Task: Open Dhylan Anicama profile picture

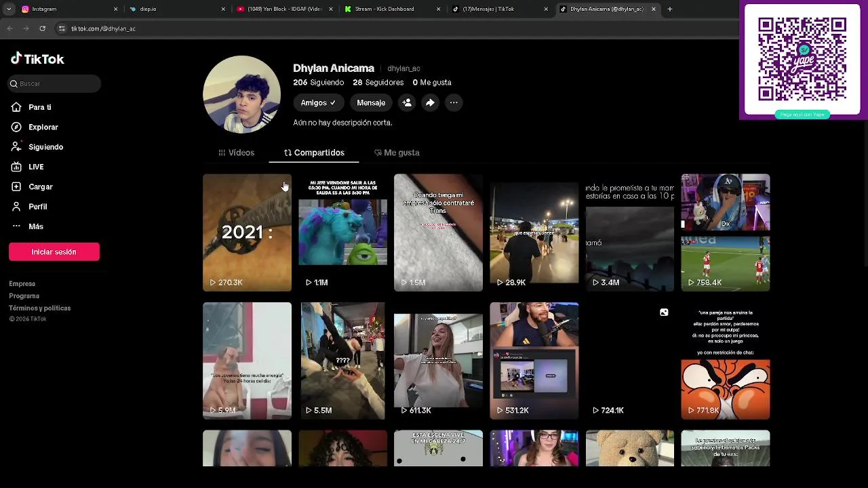Action: [x=241, y=94]
